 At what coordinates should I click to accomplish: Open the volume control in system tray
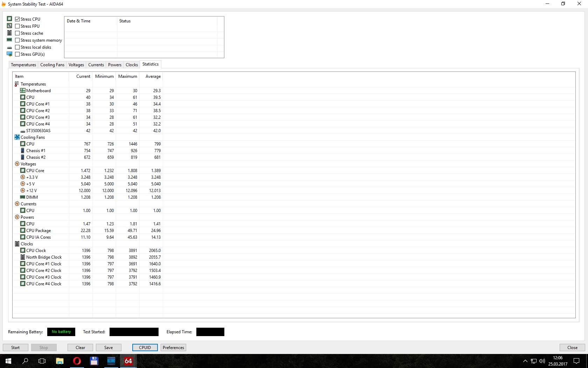tap(542, 361)
